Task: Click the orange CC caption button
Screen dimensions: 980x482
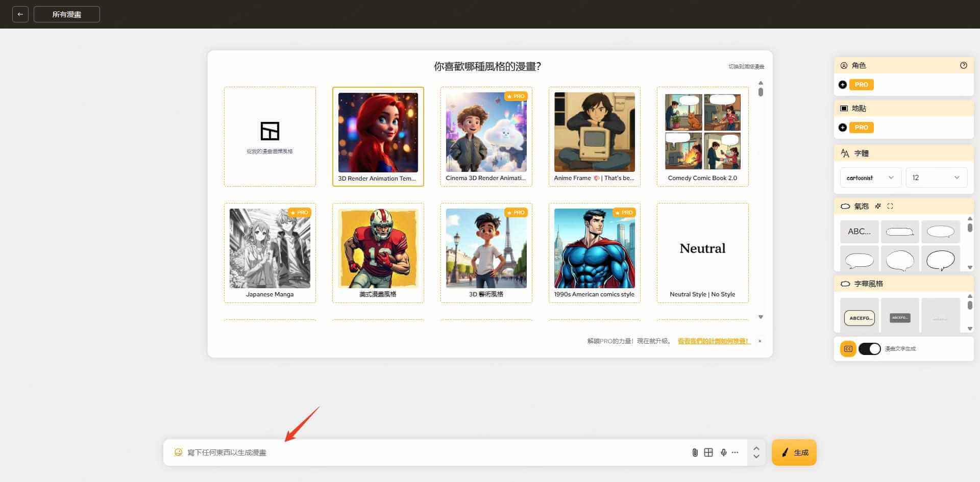Action: (x=848, y=349)
